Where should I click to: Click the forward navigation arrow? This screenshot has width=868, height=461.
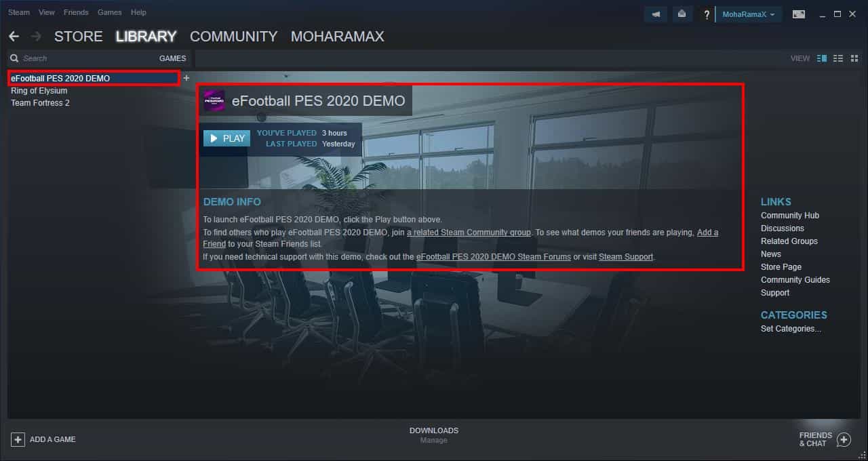tap(36, 37)
